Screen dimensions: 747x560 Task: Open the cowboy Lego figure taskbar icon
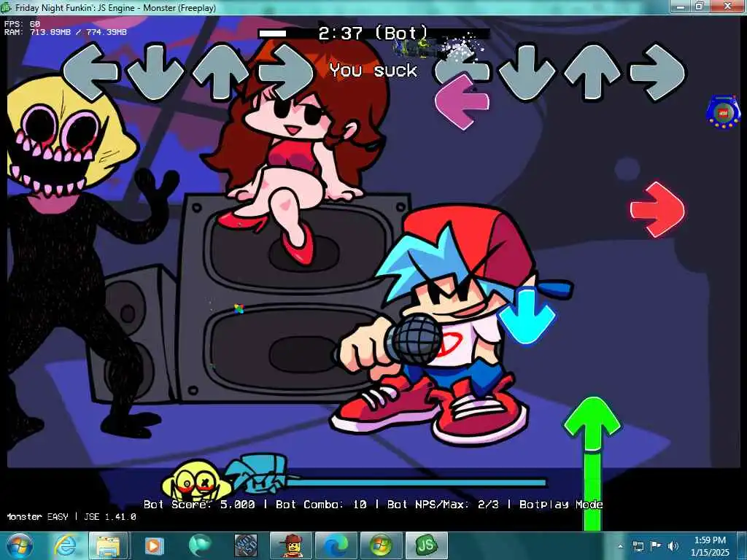point(291,545)
